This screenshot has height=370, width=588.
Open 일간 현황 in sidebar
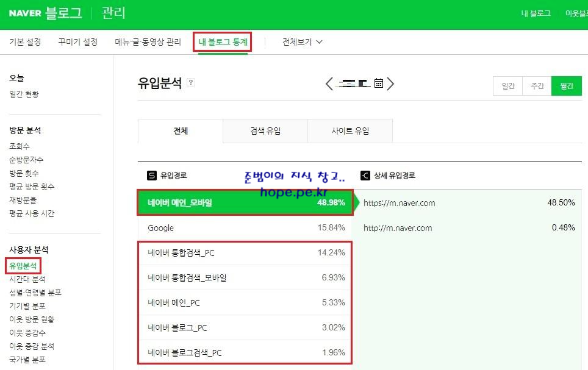pos(24,94)
